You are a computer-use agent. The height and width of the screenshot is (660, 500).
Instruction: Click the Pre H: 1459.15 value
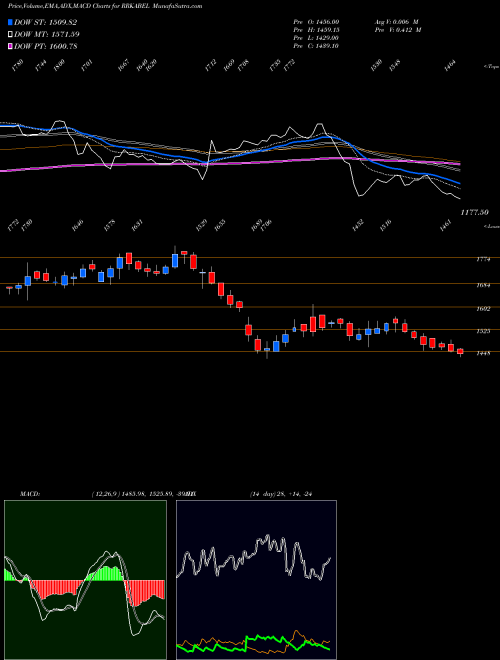pyautogui.click(x=316, y=29)
